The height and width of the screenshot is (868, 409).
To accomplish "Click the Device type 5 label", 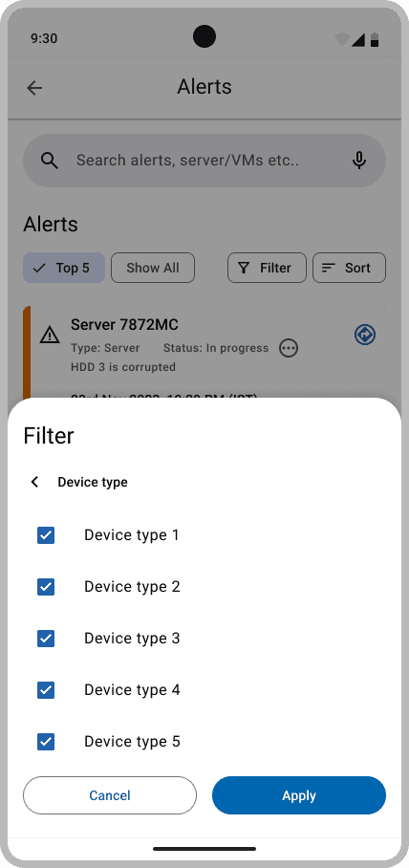I will click(132, 742).
